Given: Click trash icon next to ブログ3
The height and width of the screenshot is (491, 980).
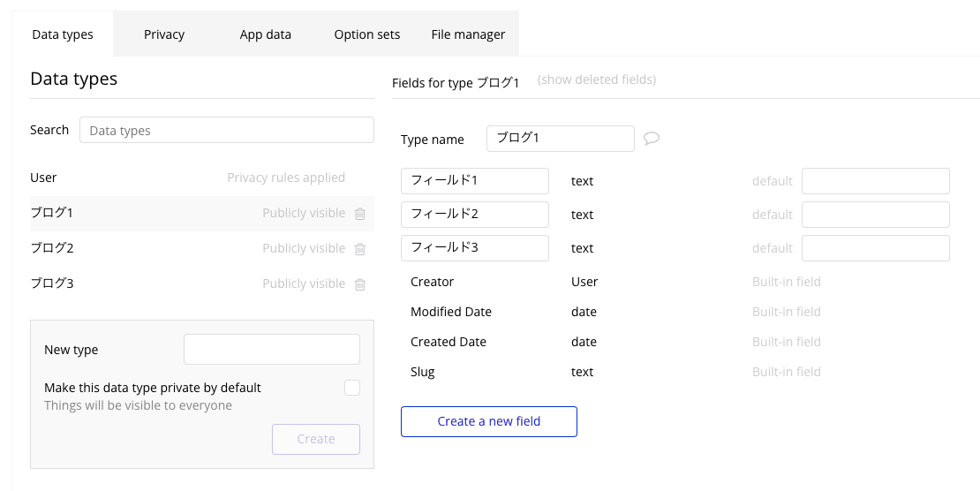Looking at the screenshot, I should point(360,284).
